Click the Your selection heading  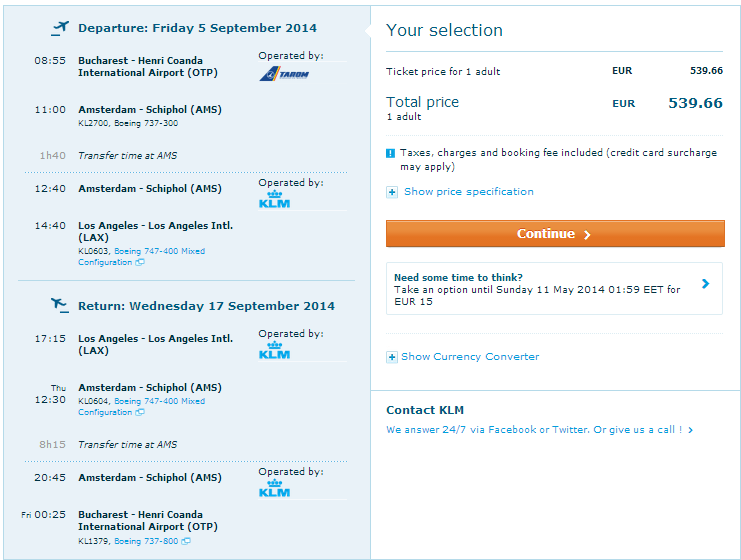(444, 31)
